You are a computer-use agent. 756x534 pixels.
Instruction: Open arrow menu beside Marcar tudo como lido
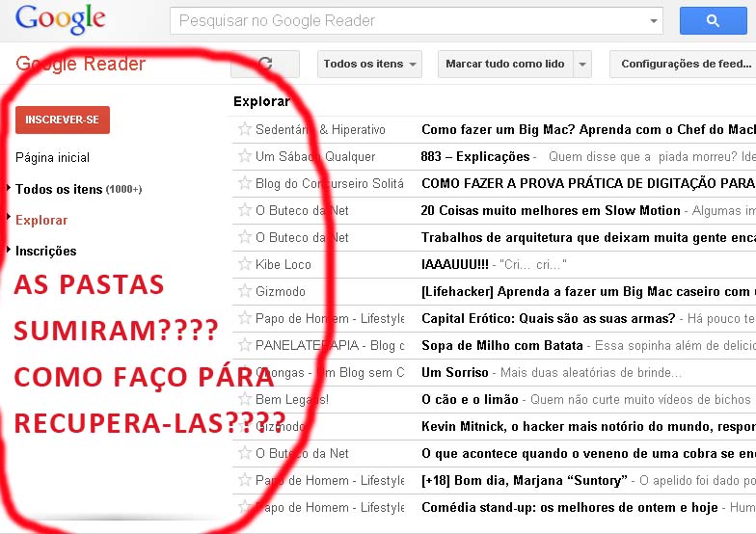point(581,65)
